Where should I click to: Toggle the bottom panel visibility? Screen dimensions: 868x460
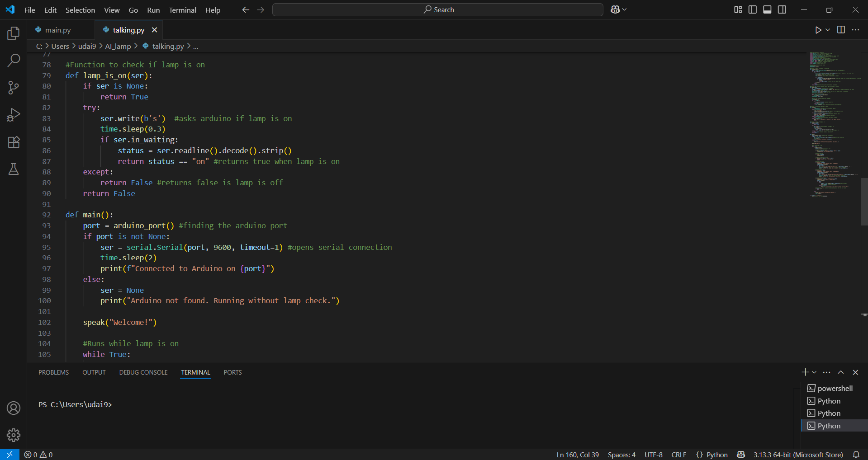767,9
